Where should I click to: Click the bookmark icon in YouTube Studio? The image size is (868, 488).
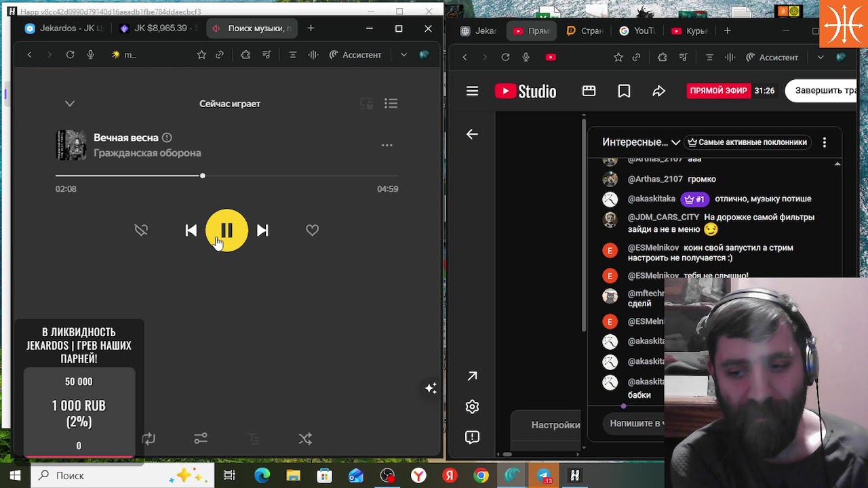coord(624,91)
